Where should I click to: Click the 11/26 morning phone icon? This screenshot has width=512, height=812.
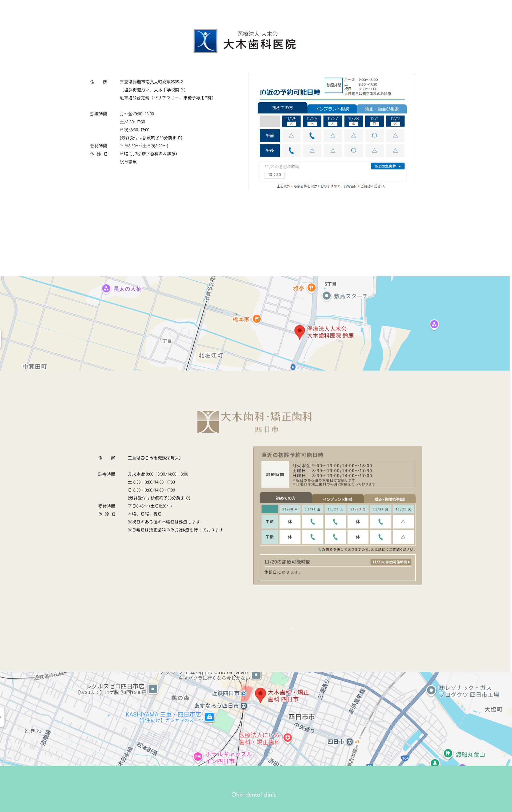pos(312,136)
